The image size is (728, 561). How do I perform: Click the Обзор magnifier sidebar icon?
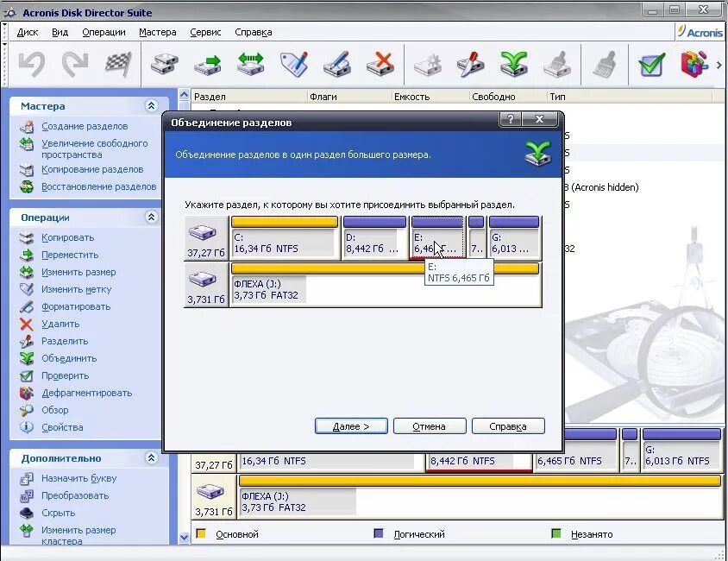27,410
